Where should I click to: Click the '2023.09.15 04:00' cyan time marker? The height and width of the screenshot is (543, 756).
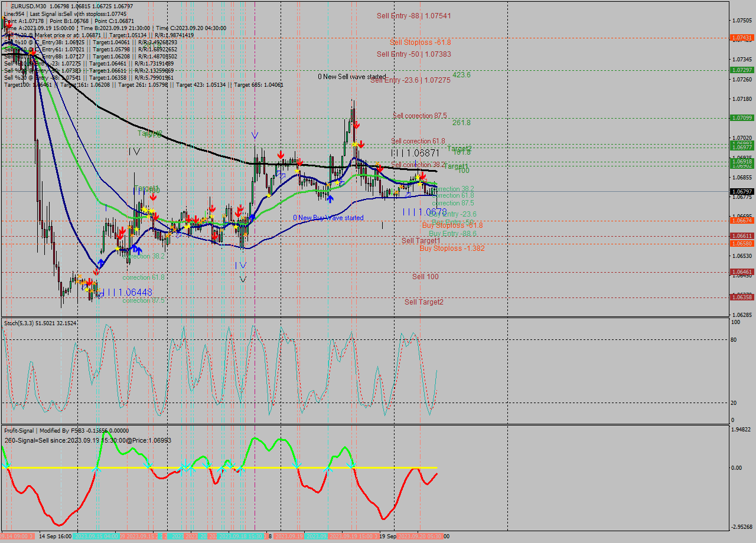tap(97, 537)
